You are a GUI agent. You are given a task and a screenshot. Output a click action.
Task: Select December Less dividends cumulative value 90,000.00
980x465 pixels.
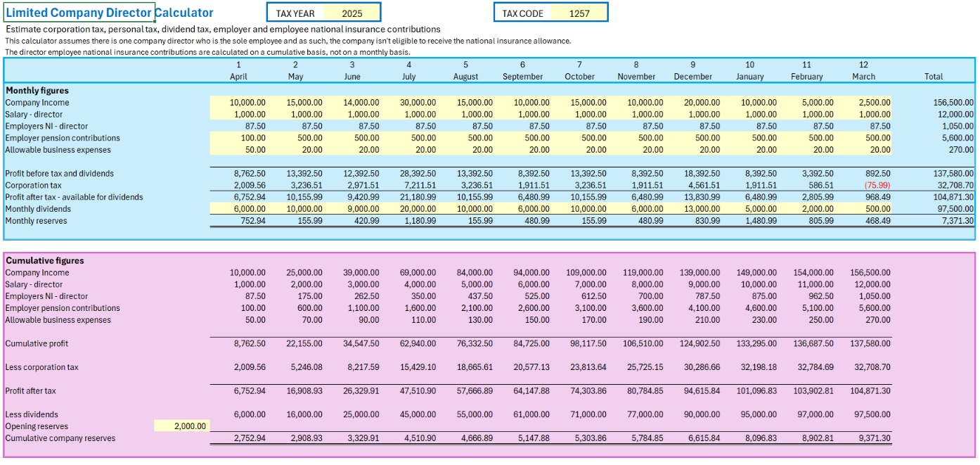[692, 414]
